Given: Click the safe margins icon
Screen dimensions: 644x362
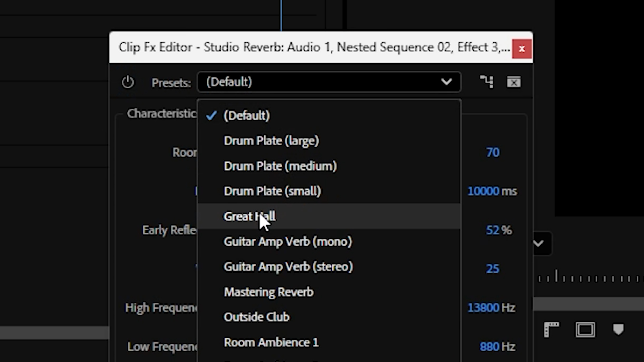Looking at the screenshot, I should click(551, 330).
